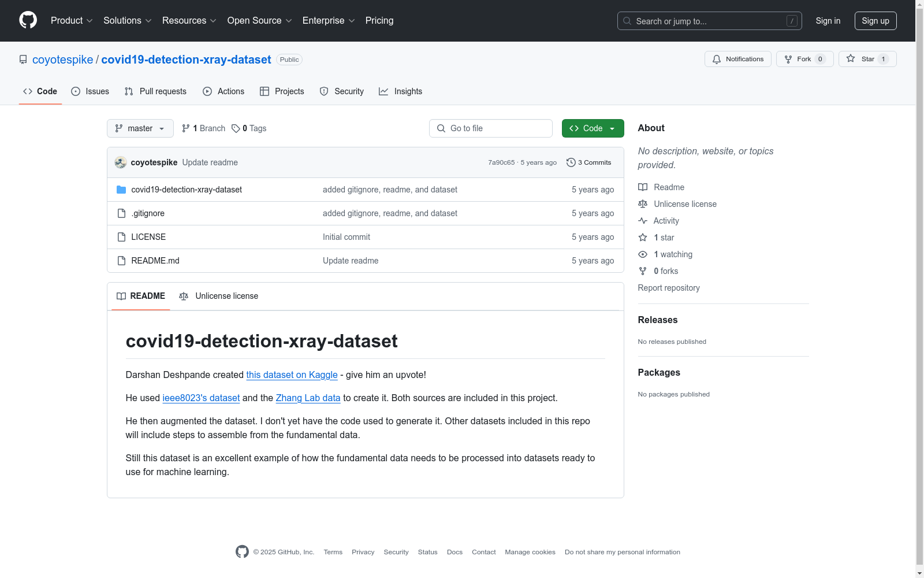Expand the Solutions menu

(x=128, y=21)
